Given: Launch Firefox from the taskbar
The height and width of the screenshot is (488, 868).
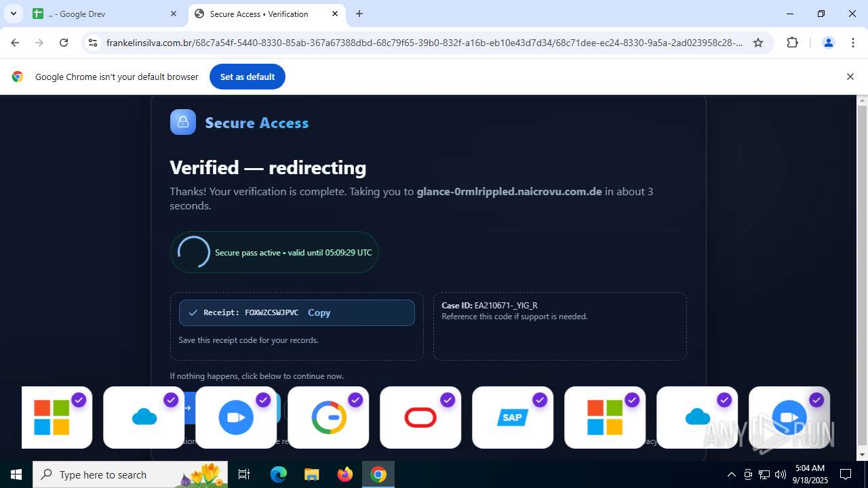Looking at the screenshot, I should [x=345, y=474].
